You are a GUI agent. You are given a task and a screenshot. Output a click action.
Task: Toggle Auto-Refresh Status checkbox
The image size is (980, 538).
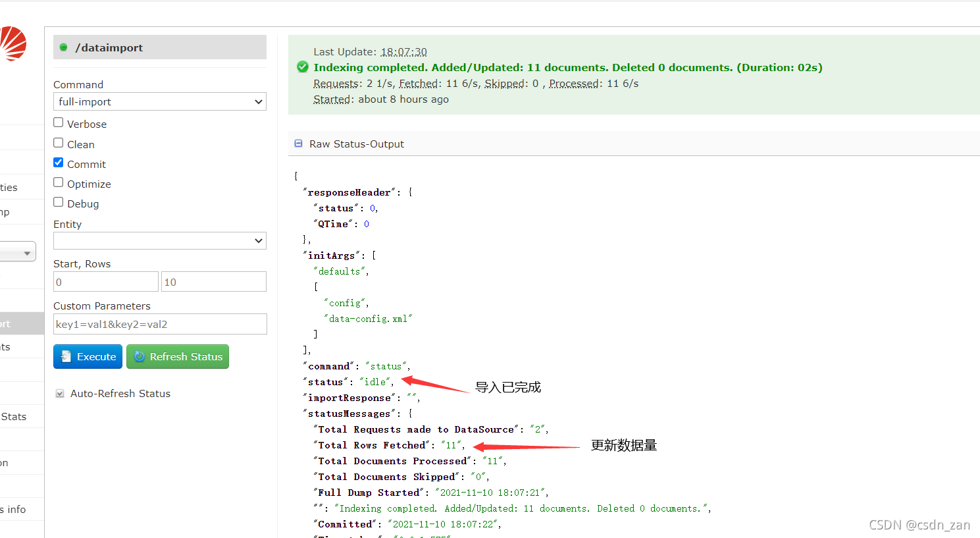(60, 393)
